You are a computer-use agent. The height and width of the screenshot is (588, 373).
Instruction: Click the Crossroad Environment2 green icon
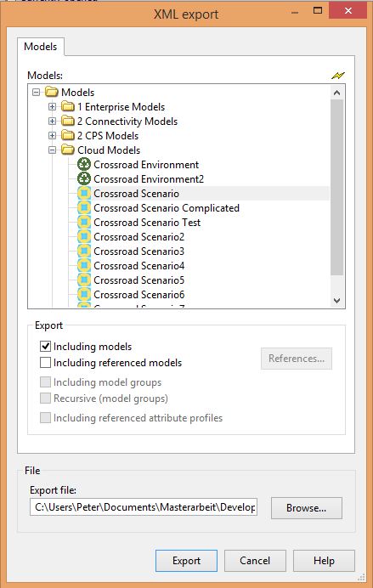(84, 179)
